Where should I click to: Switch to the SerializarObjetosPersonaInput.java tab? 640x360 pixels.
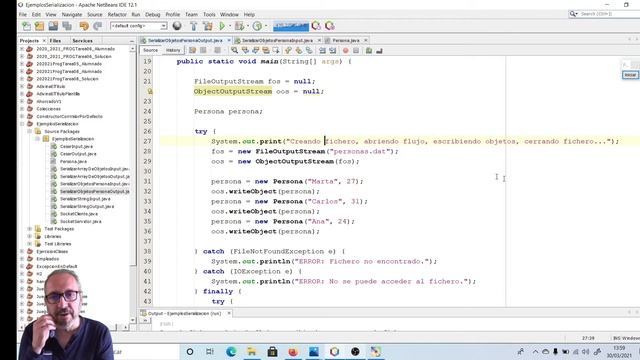(x=277, y=40)
